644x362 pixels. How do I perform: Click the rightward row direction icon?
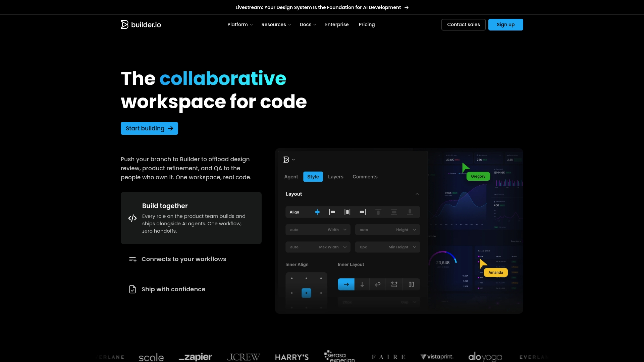coord(346,284)
